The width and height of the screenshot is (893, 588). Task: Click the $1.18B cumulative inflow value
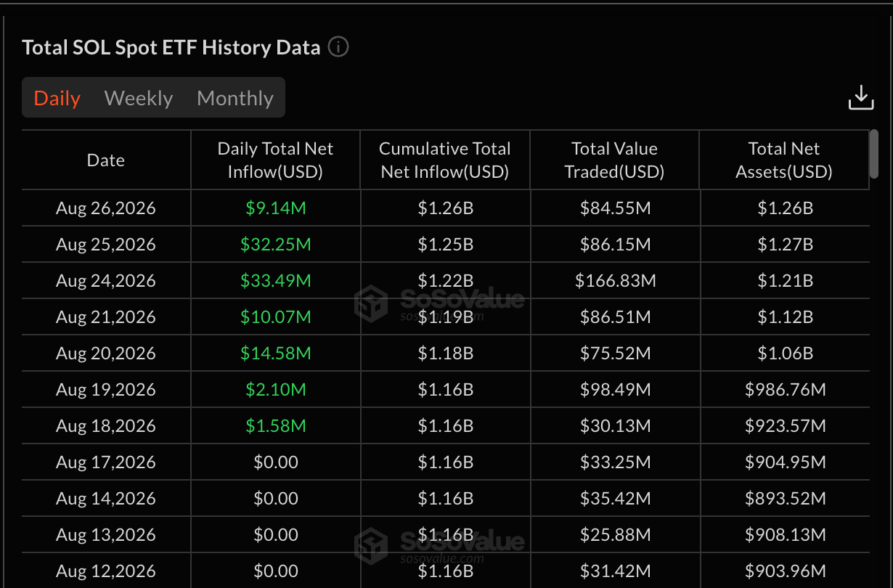(446, 354)
